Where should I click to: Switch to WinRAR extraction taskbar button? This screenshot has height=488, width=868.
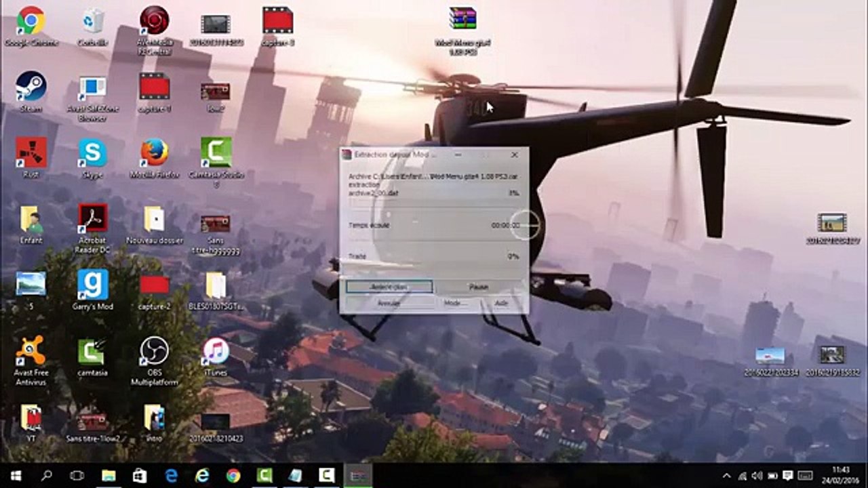(x=358, y=476)
